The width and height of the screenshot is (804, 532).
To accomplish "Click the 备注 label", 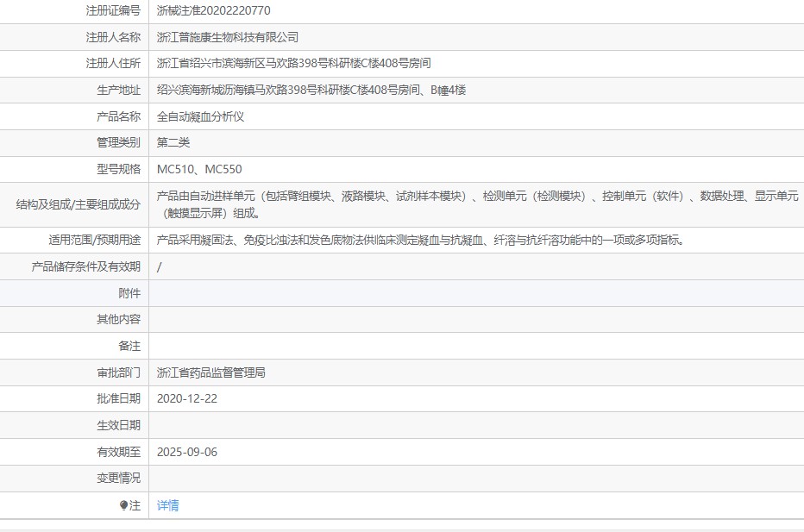I will [x=129, y=346].
